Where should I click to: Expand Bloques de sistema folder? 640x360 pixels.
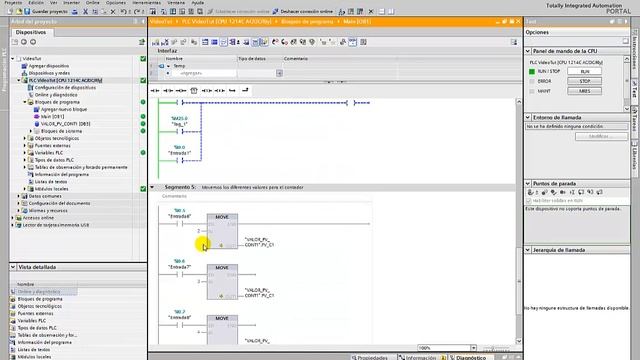point(31,131)
